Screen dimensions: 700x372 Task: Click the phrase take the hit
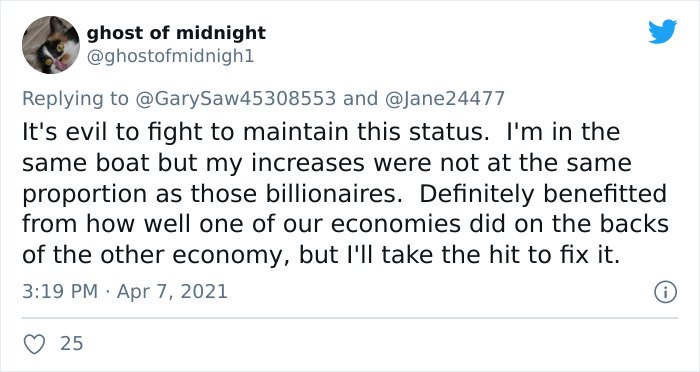pos(455,255)
